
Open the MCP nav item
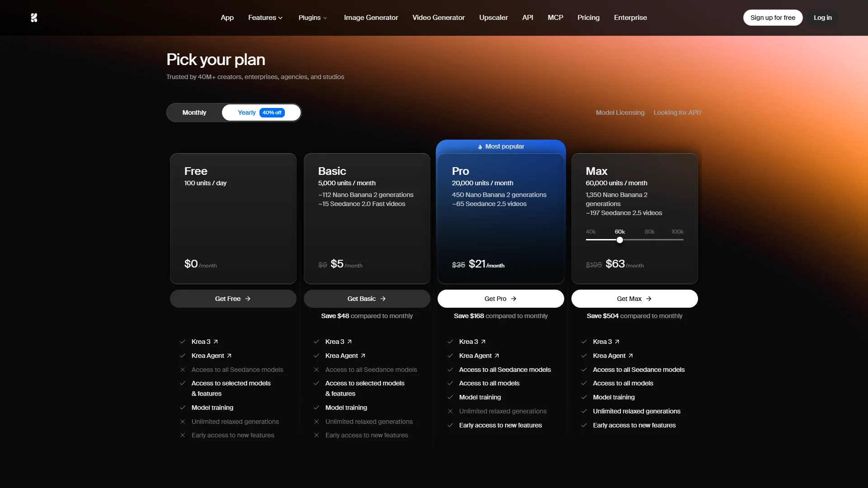(555, 18)
